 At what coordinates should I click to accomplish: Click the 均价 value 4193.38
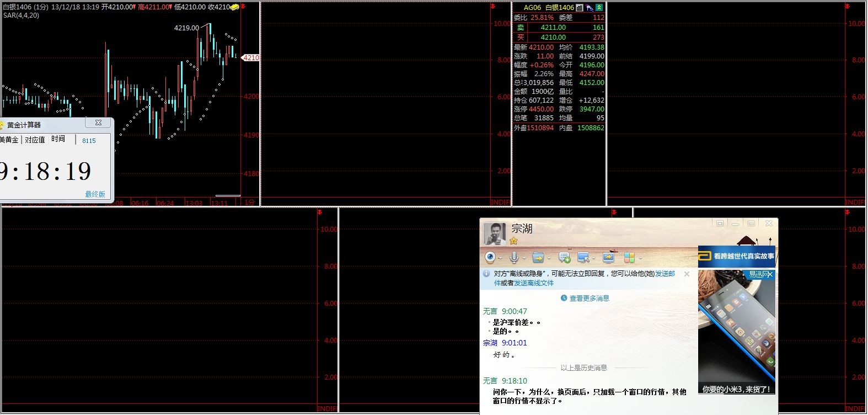[x=592, y=47]
